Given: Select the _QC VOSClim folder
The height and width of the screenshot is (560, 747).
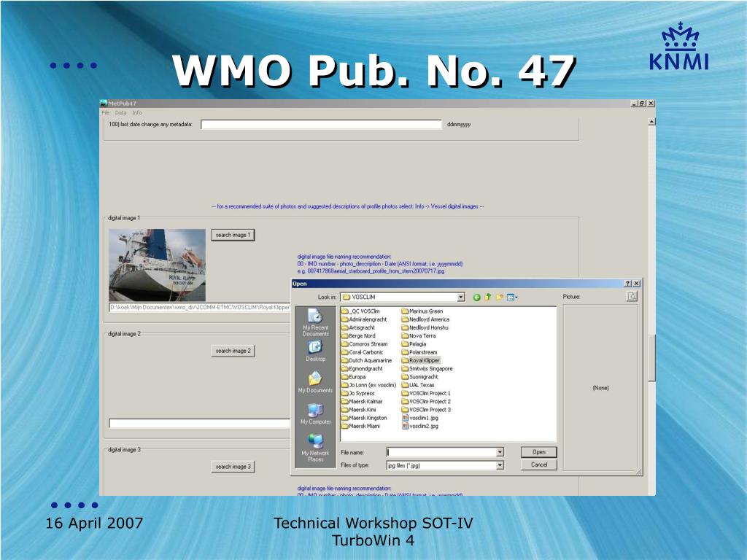Looking at the screenshot, I should [x=360, y=311].
